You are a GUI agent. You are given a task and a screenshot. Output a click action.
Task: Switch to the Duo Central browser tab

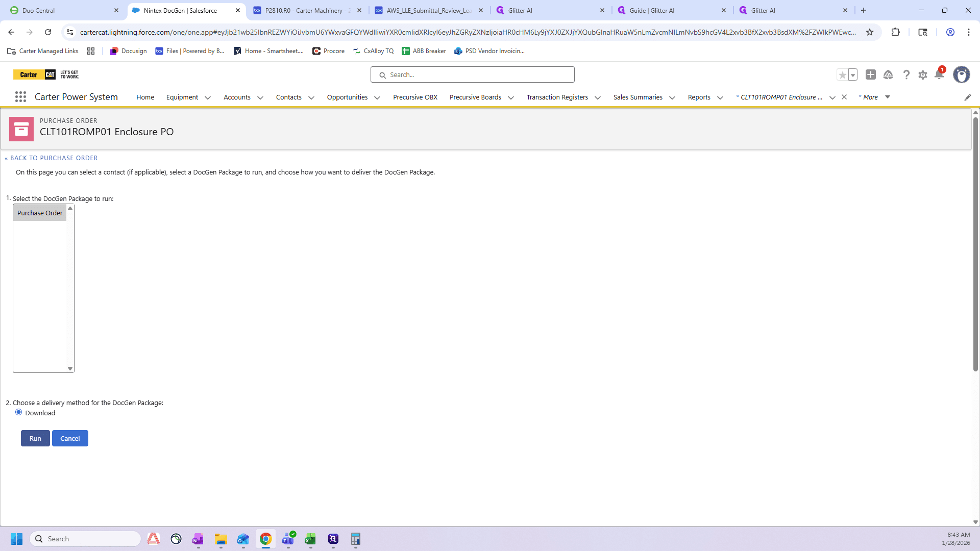click(65, 10)
